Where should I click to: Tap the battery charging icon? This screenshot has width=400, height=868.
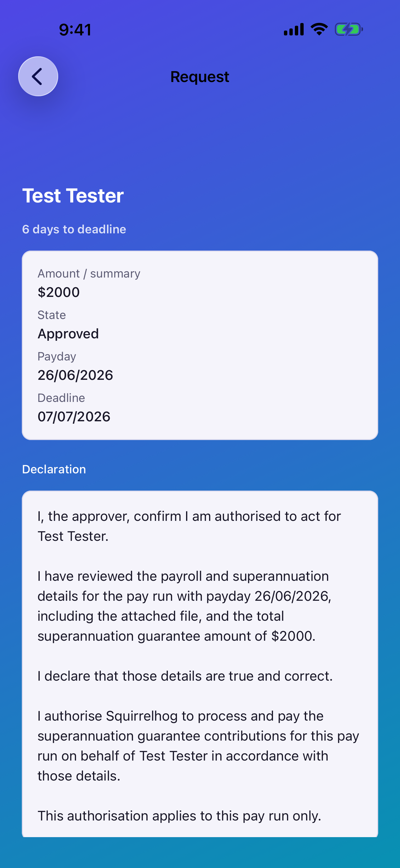(x=349, y=29)
